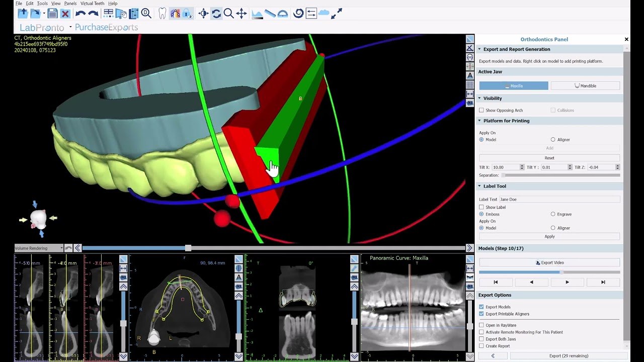This screenshot has width=644, height=362.
Task: Click the Separation slider track
Action: pos(560,175)
